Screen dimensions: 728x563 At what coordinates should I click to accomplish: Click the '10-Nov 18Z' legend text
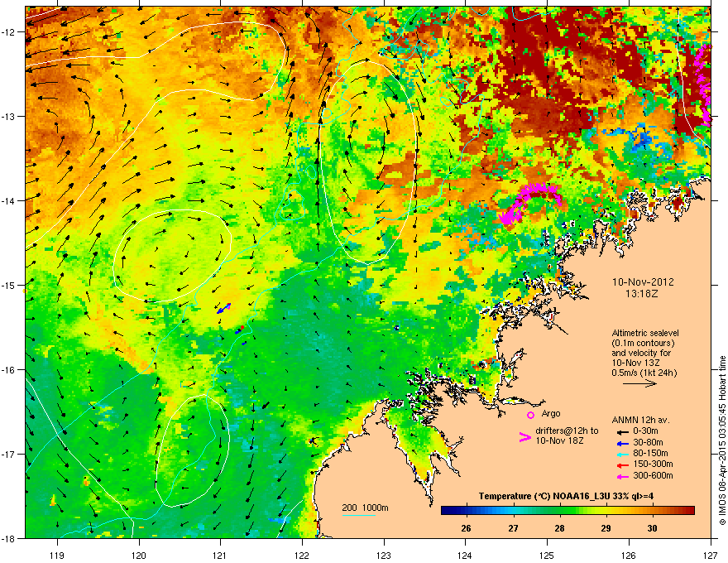tap(559, 440)
